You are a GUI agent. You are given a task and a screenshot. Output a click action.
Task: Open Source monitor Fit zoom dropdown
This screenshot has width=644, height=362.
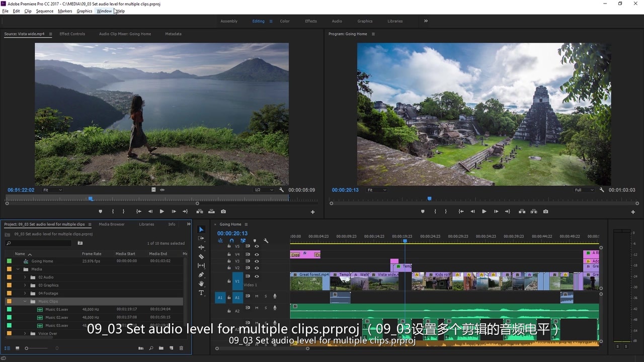pyautogui.click(x=52, y=190)
